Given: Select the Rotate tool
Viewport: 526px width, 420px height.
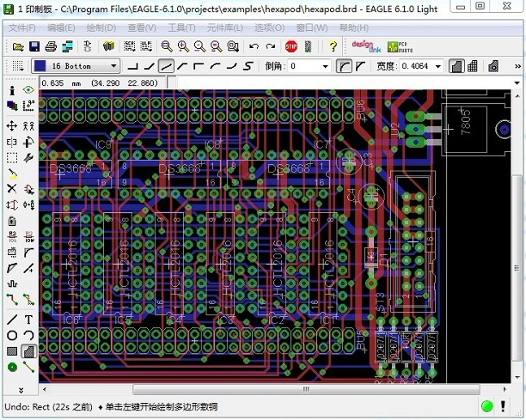Looking at the screenshot, I should click(x=28, y=142).
